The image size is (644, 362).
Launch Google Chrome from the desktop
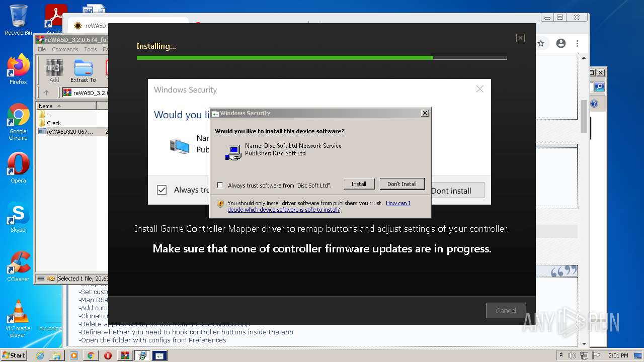(x=18, y=122)
